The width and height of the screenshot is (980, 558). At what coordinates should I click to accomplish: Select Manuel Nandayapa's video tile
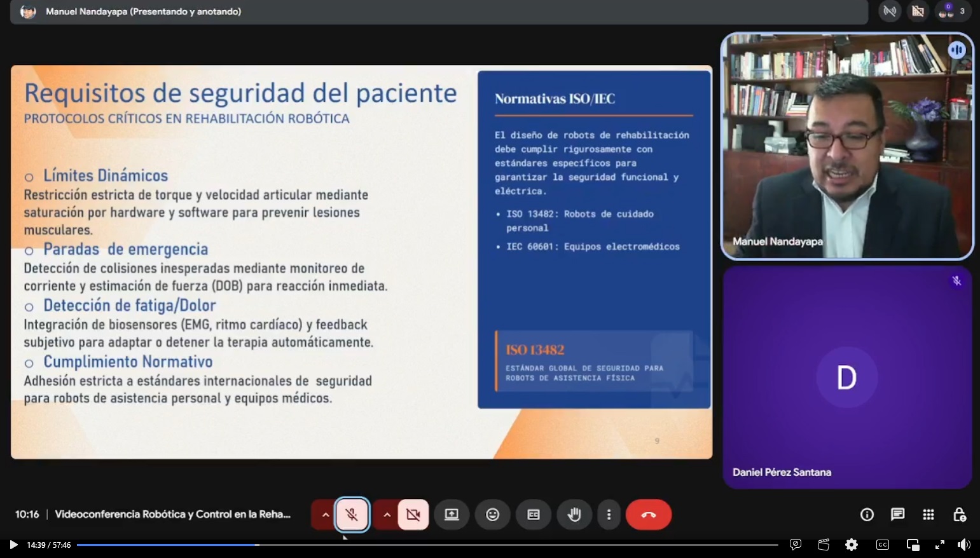[x=846, y=146]
